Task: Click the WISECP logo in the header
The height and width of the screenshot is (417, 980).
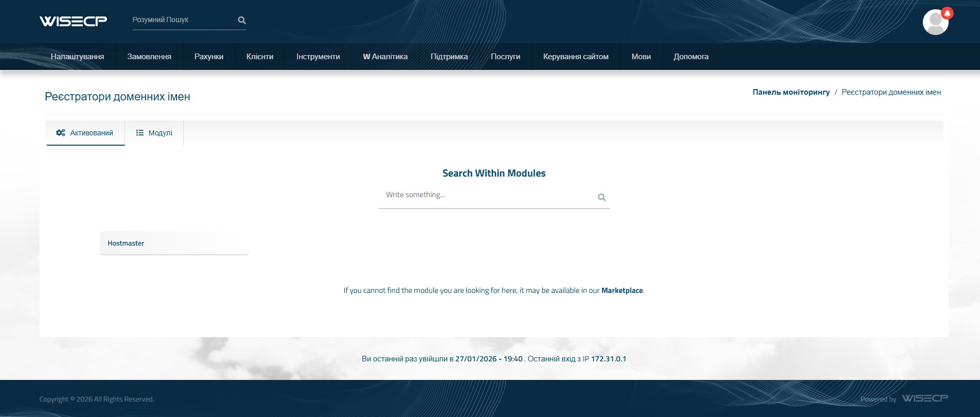Action: coord(73,21)
